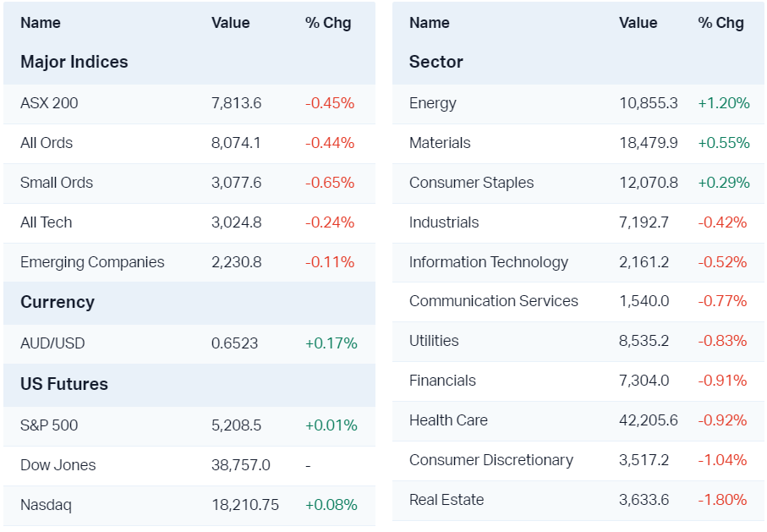Select the Small Ords index
Screen dimensions: 767x532
(57, 183)
